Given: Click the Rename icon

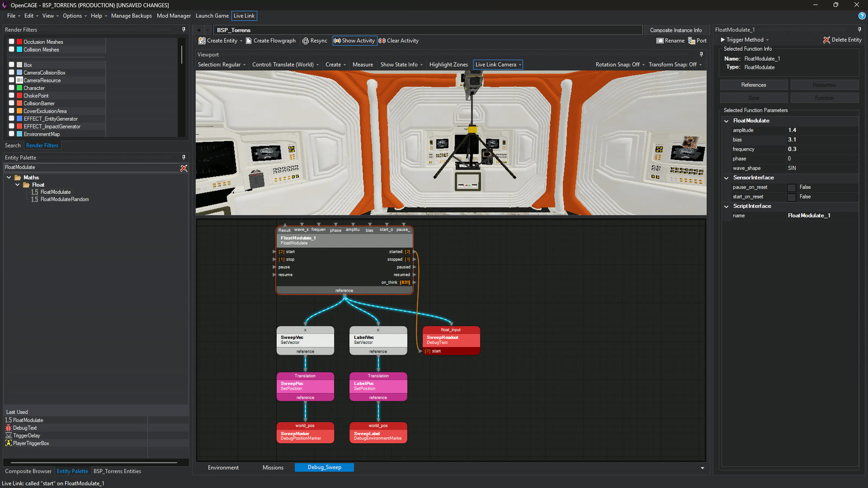Looking at the screenshot, I should (660, 41).
